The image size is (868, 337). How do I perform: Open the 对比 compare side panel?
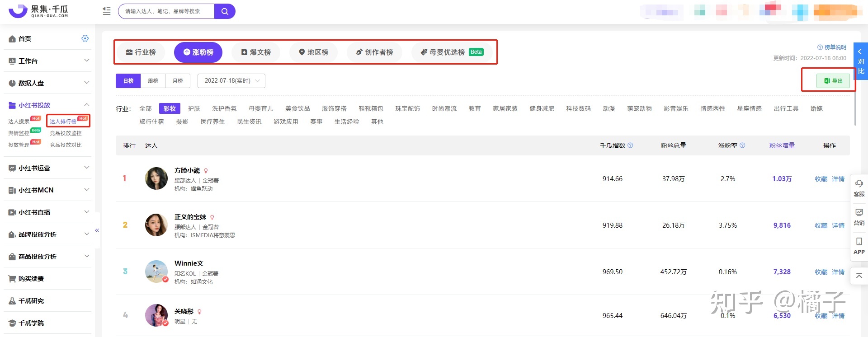(x=861, y=61)
